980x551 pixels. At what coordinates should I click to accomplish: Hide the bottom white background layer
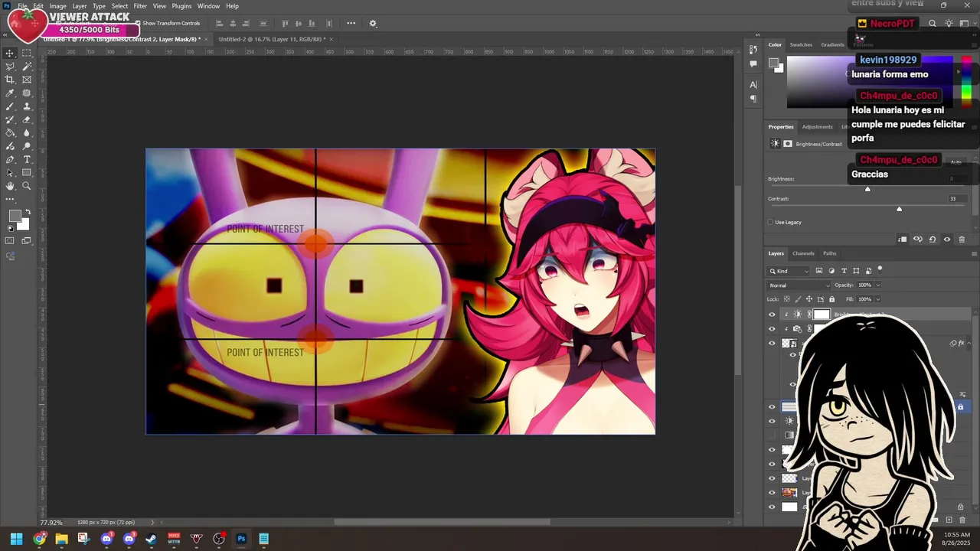click(772, 507)
